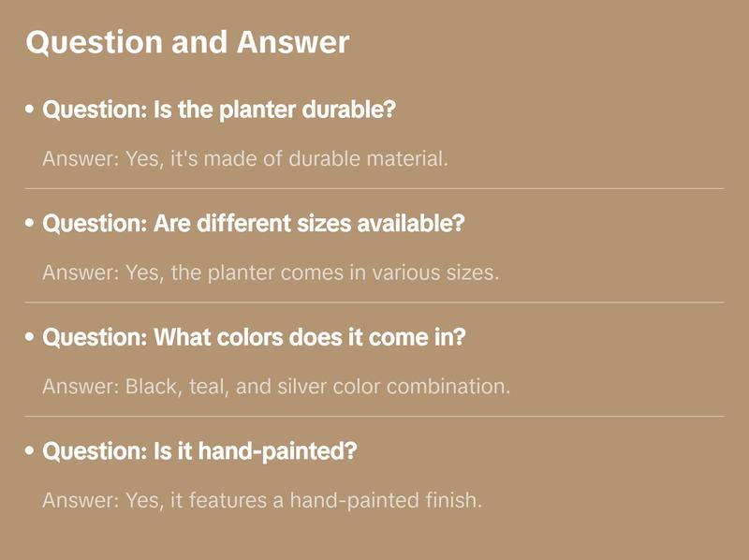Click the bullet before the durable question
The width and height of the screenshot is (749, 560).
click(x=30, y=110)
